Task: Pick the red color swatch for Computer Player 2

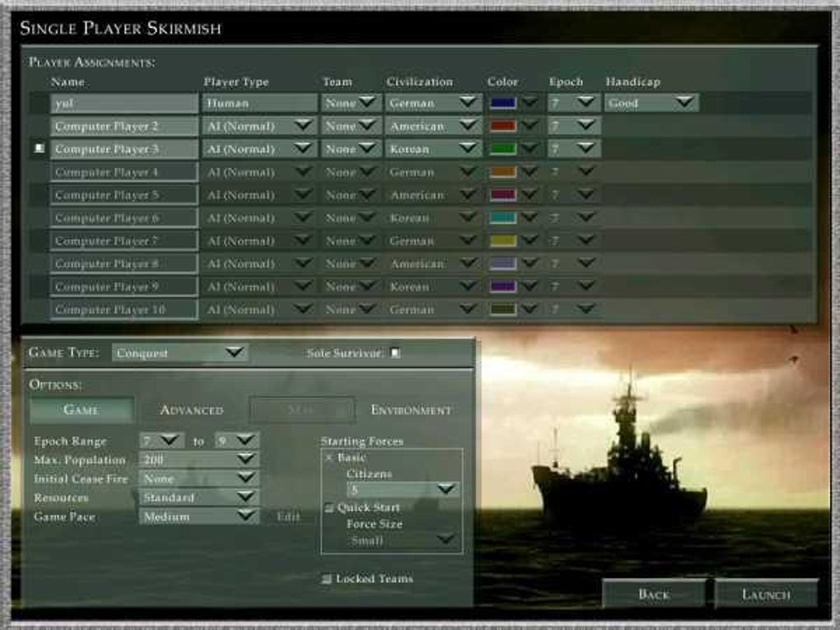Action: [x=503, y=126]
